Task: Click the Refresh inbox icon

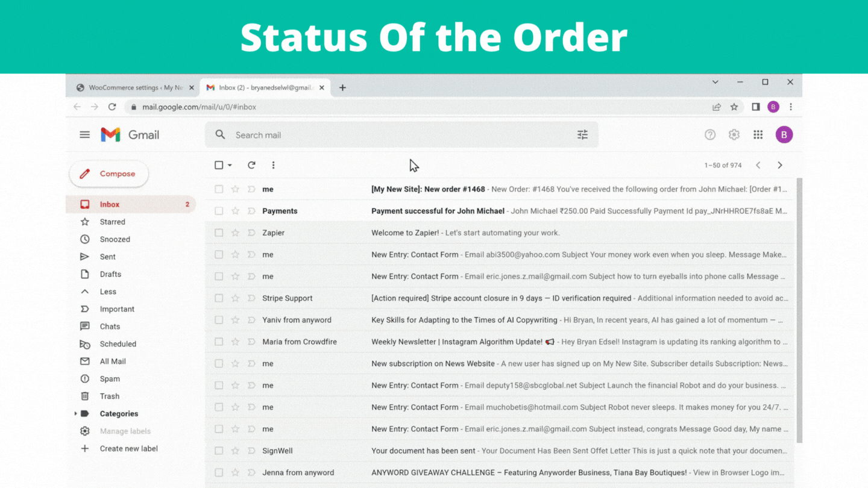Action: (251, 165)
